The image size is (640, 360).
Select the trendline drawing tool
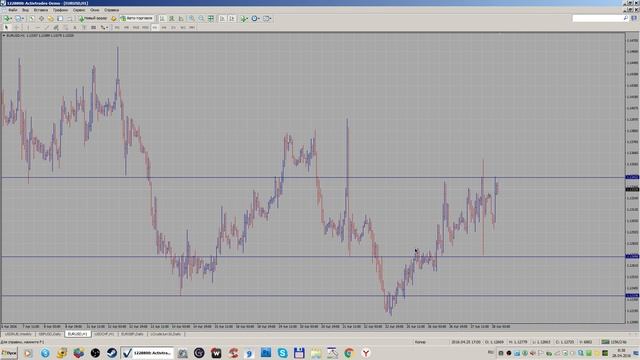click(x=47, y=27)
